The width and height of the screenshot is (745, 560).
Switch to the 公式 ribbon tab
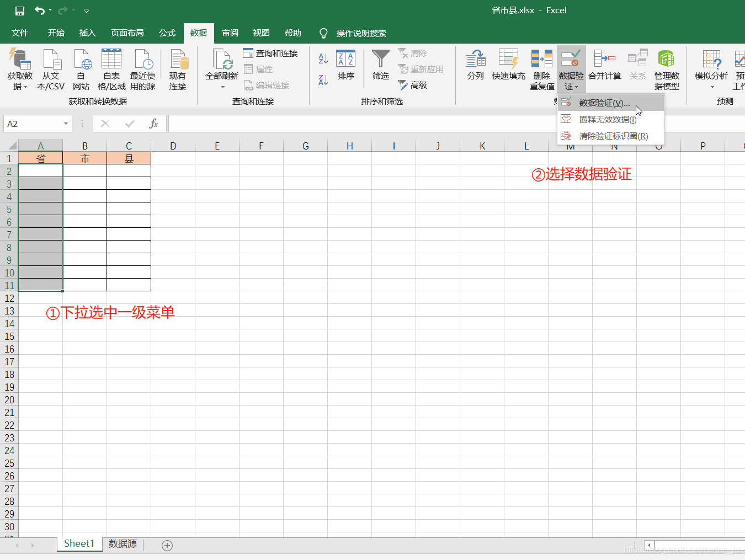(167, 33)
